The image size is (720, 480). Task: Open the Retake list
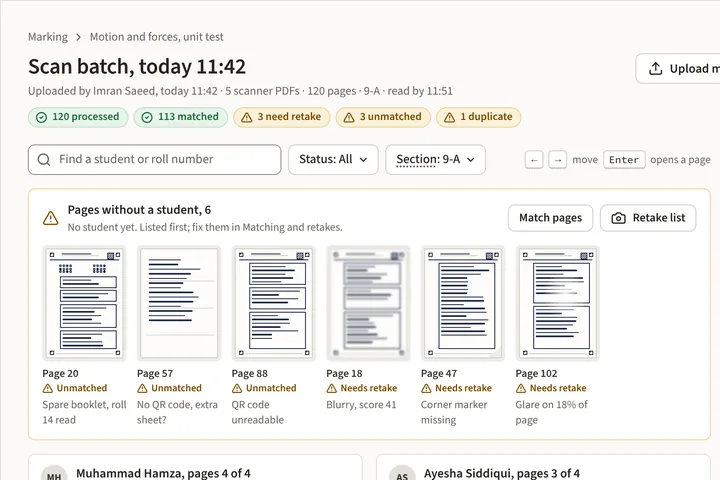coord(648,218)
